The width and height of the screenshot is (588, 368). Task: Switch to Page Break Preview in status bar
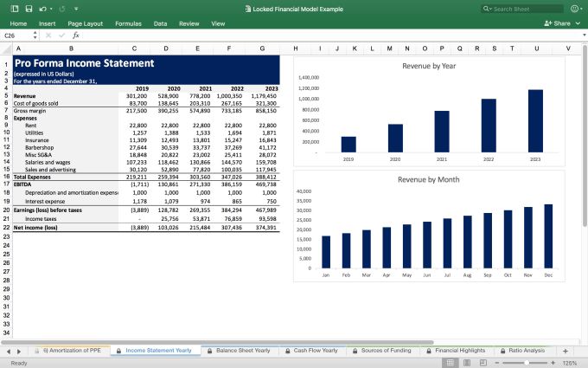[x=483, y=363]
